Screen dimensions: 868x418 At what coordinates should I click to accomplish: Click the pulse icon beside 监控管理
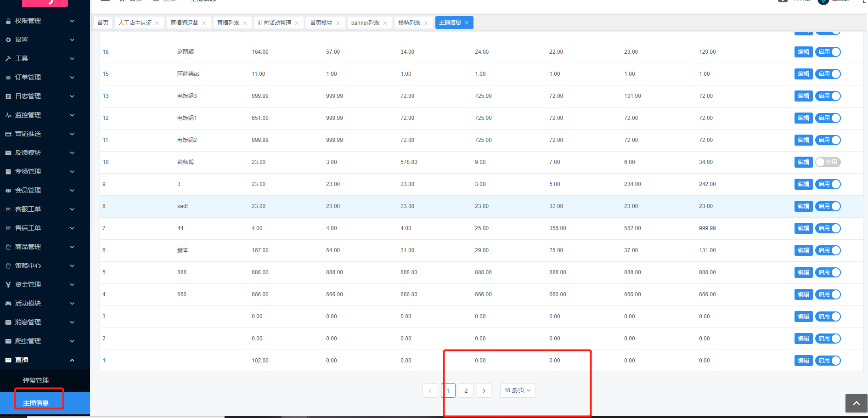(8, 115)
